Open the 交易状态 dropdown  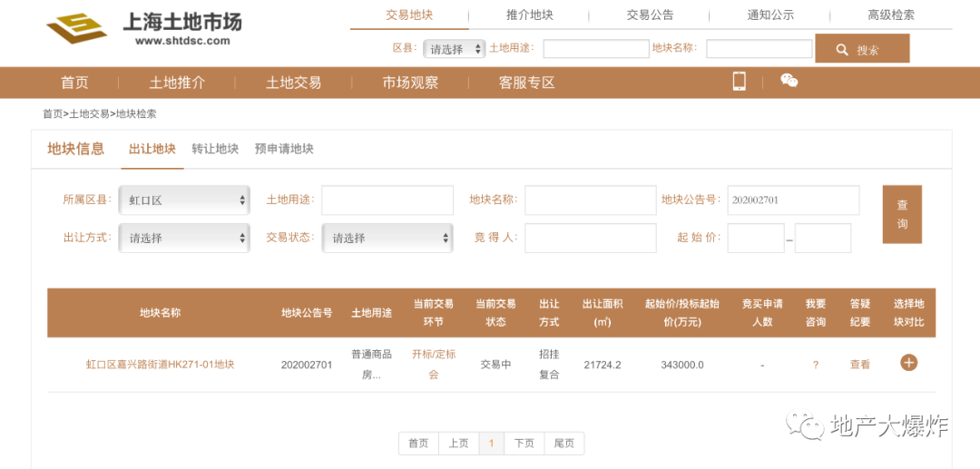pos(387,238)
